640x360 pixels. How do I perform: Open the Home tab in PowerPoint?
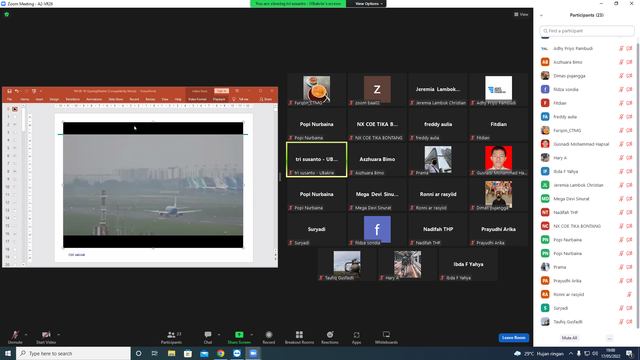tap(25, 99)
